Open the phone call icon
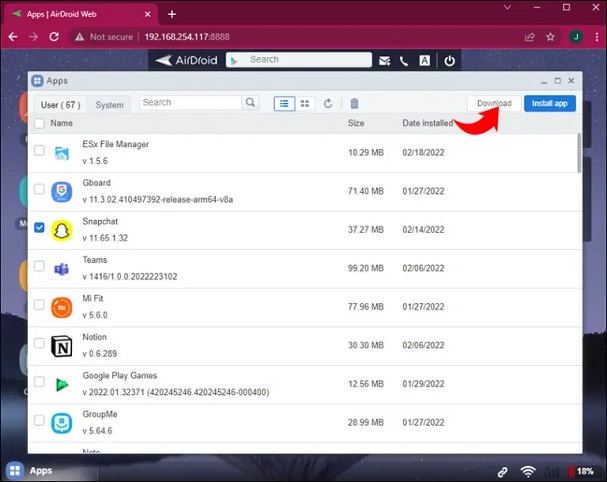This screenshot has height=482, width=607. point(404,61)
